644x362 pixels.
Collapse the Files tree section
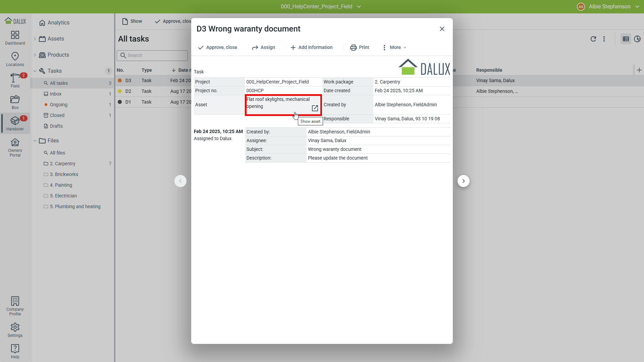point(35,141)
